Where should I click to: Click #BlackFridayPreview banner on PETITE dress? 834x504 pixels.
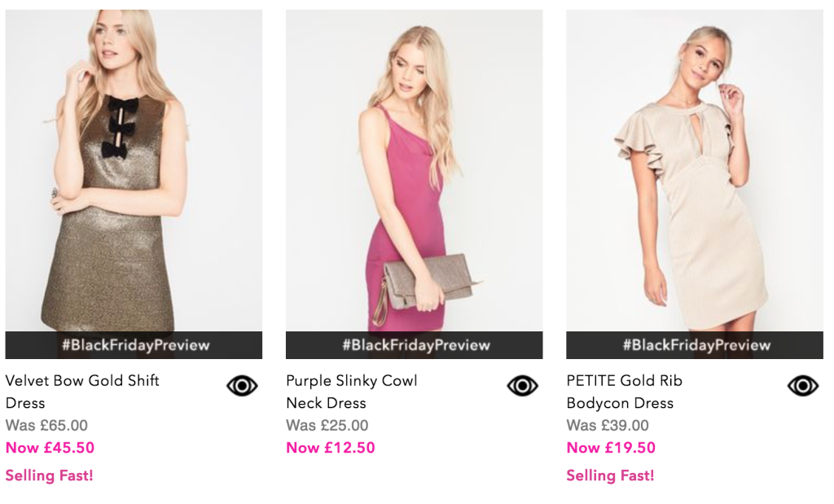tap(696, 345)
